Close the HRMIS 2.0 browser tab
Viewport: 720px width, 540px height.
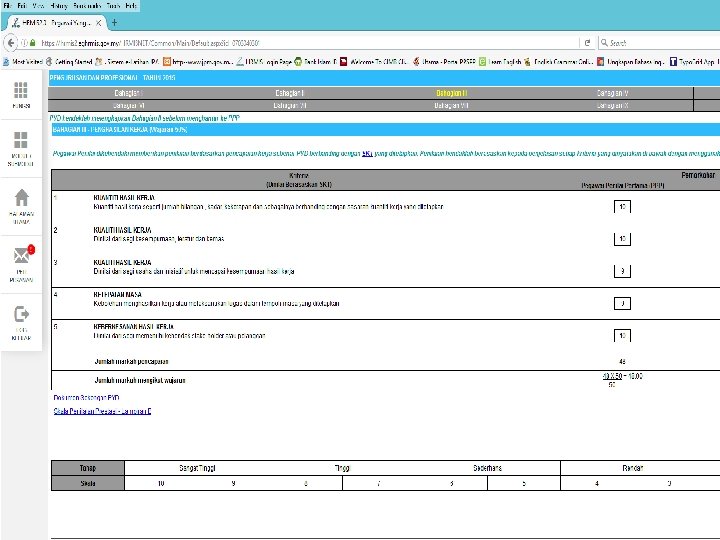pos(98,22)
